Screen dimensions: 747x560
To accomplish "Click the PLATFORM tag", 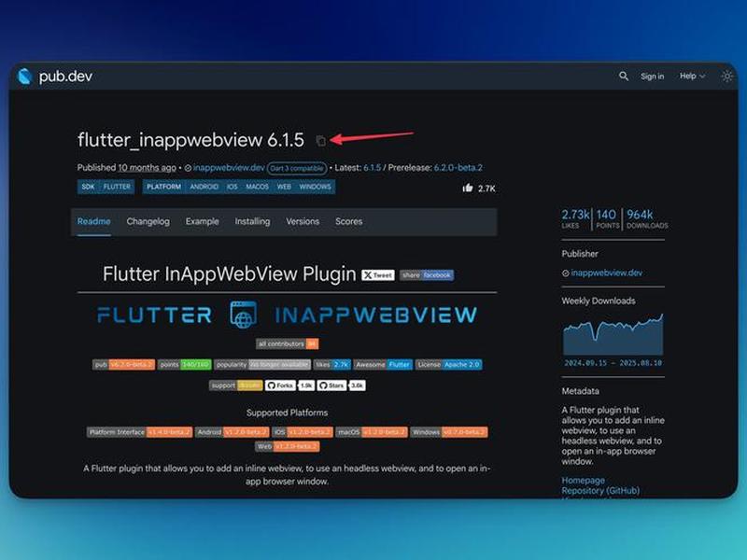I will [164, 187].
